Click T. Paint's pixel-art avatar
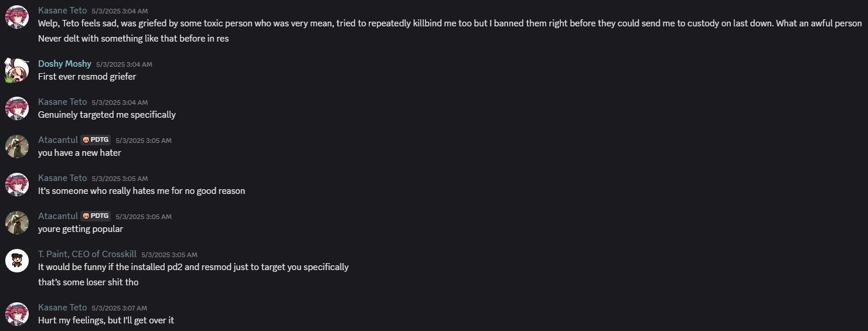Screen dimensions: 868x331 17,261
